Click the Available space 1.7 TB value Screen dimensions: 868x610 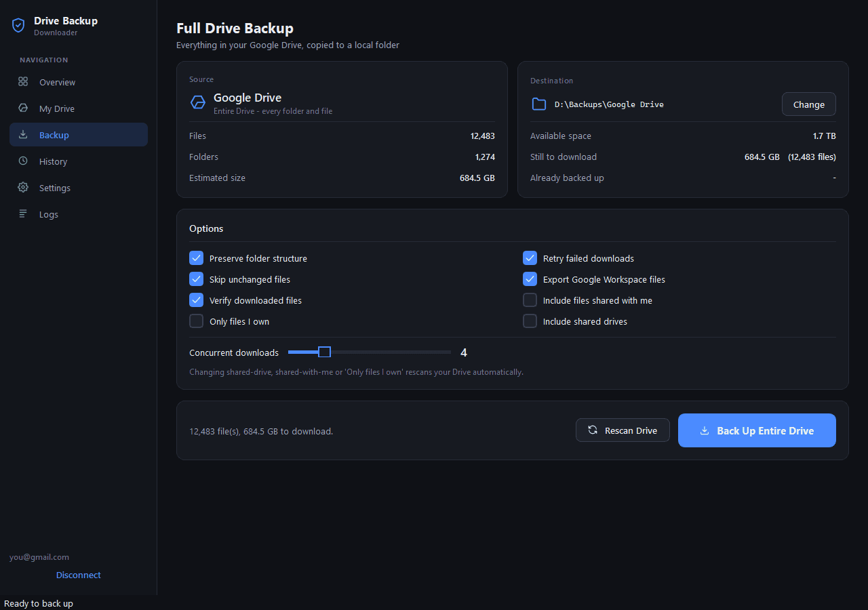[825, 136]
